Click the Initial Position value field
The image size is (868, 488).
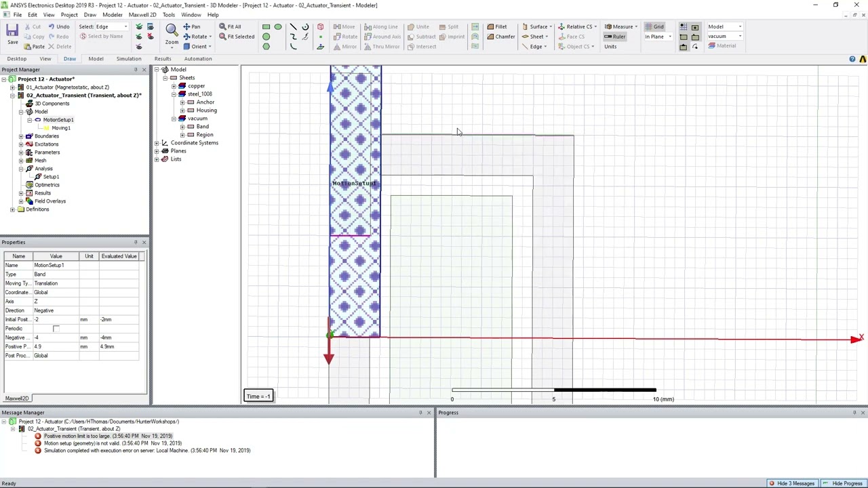(56, 319)
